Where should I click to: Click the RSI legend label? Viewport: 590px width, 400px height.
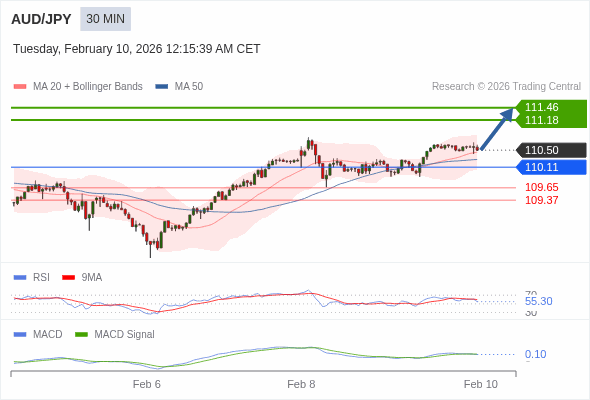pyautogui.click(x=41, y=278)
